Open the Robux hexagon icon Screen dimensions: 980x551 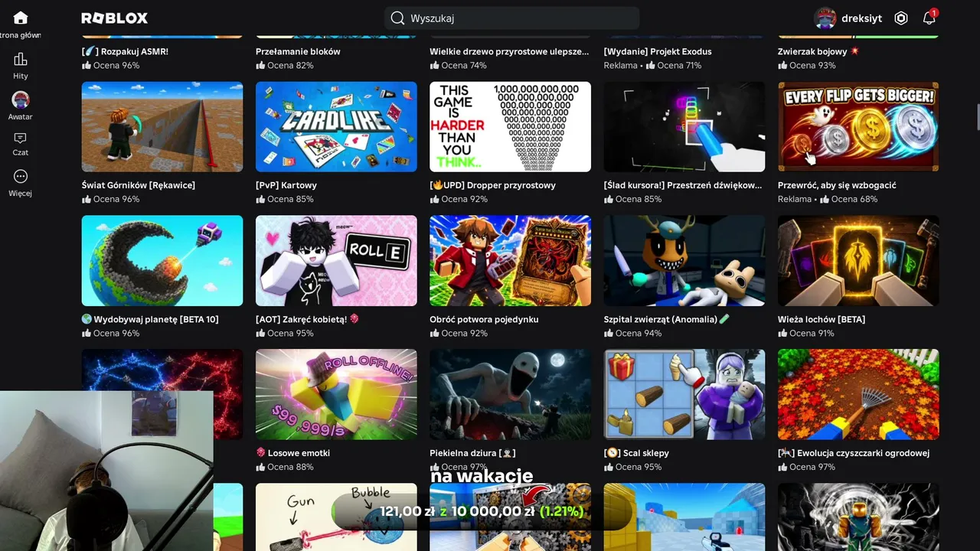pos(901,18)
